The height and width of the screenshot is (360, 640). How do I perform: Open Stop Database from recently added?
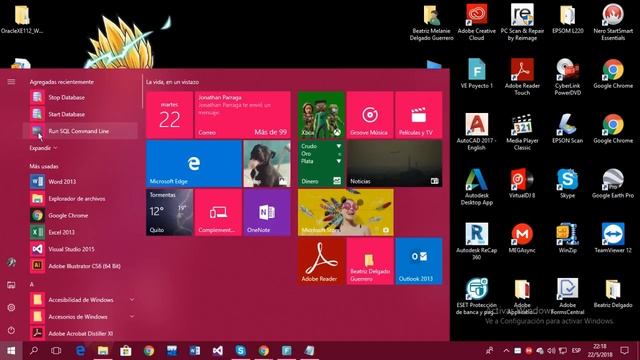click(80, 97)
